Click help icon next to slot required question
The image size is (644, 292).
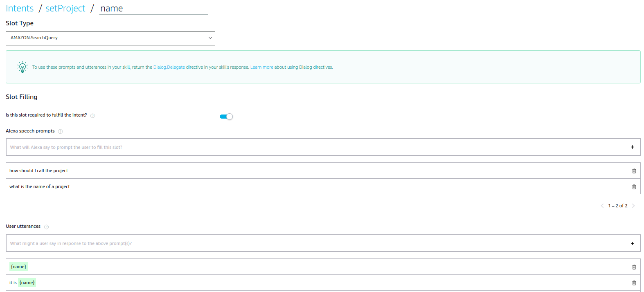tap(93, 116)
